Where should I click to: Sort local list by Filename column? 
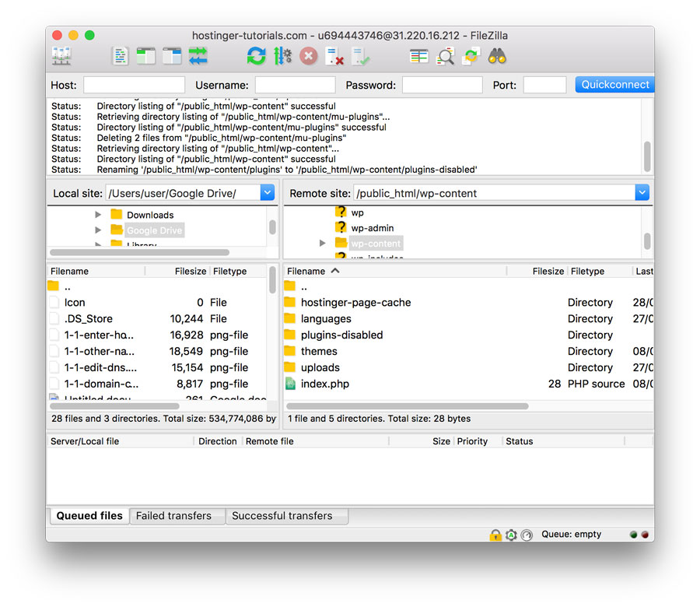tap(96, 271)
